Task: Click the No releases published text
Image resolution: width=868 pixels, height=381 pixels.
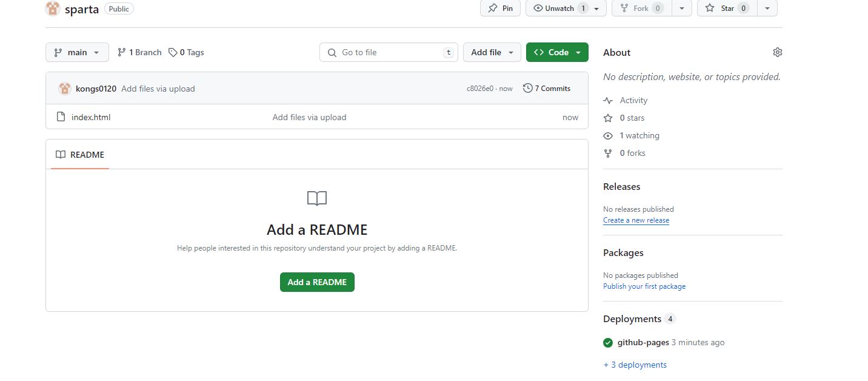Action: click(638, 209)
